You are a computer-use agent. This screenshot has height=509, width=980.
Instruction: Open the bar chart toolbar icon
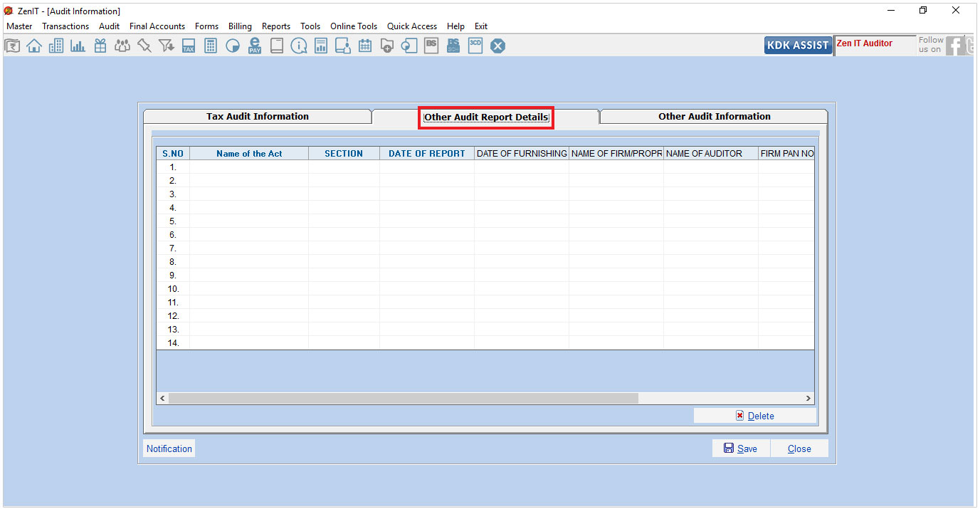coord(78,46)
